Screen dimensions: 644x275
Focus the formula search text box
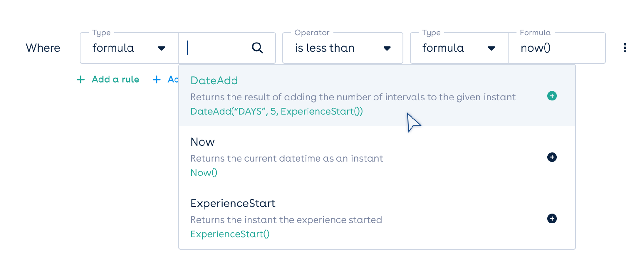[216, 48]
